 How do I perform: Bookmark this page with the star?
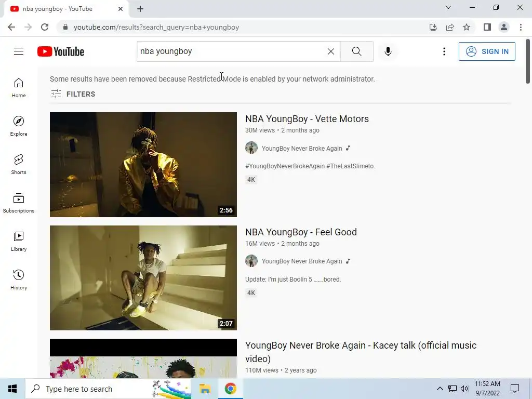click(x=467, y=27)
